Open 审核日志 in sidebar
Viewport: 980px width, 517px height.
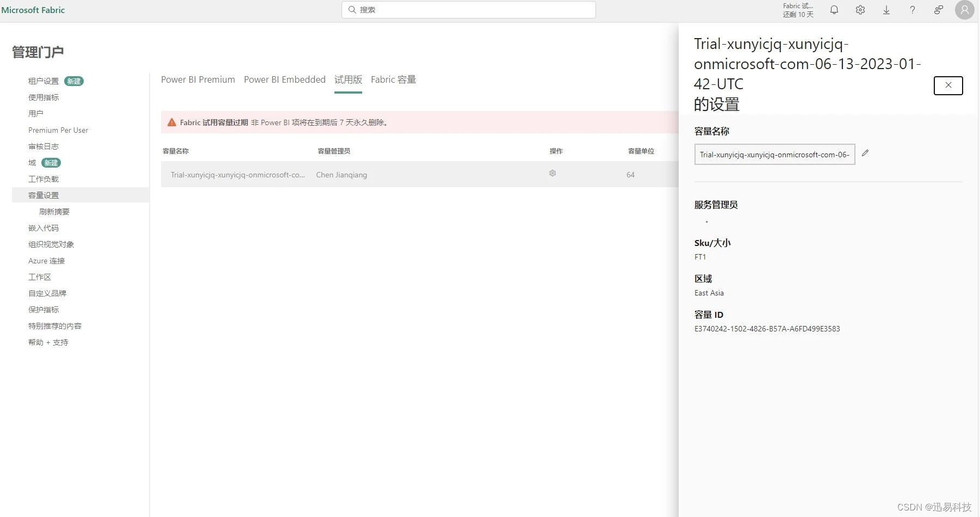pyautogui.click(x=44, y=146)
